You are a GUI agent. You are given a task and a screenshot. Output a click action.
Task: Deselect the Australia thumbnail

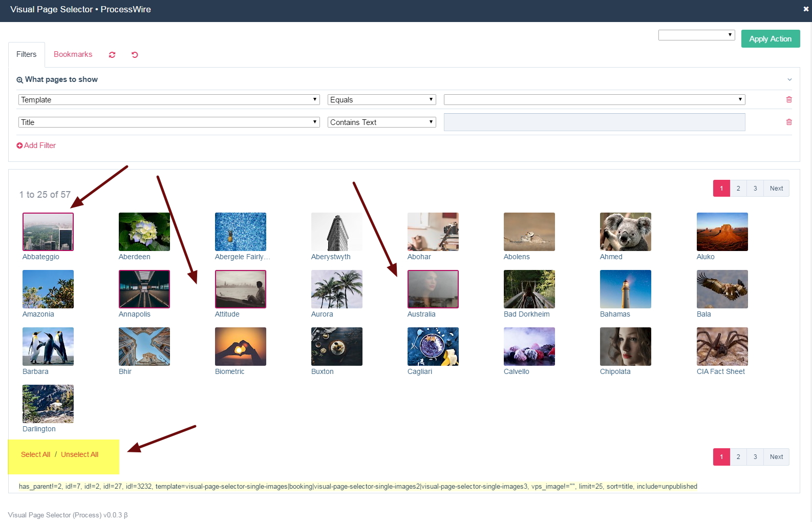[433, 289]
